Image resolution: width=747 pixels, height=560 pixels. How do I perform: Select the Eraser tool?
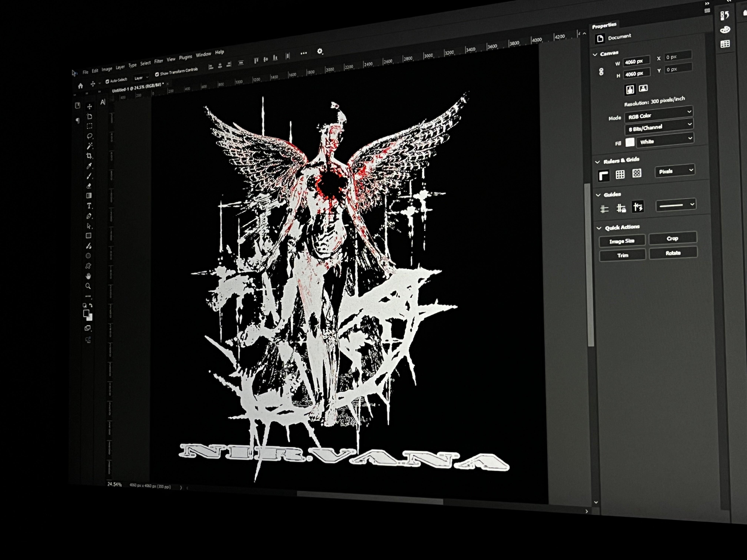pos(89,186)
